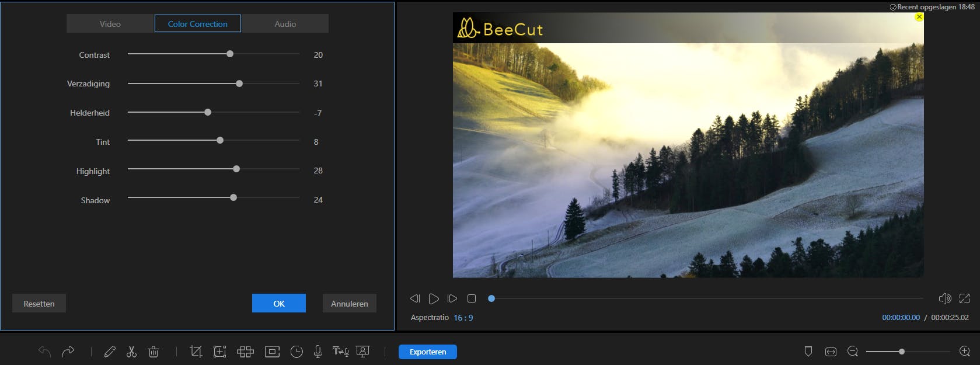Split clip with scissors tool
The height and width of the screenshot is (365, 980).
[131, 352]
